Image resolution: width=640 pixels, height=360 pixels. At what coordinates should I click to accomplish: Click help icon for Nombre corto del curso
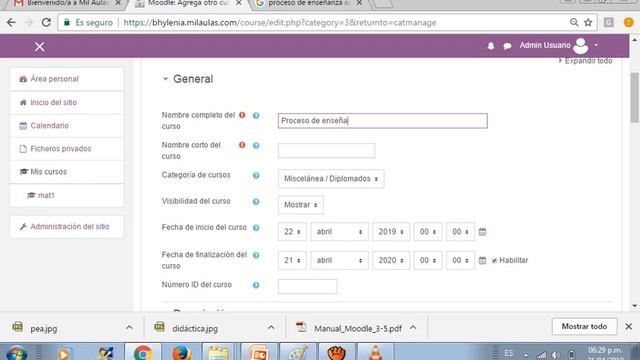coord(256,145)
